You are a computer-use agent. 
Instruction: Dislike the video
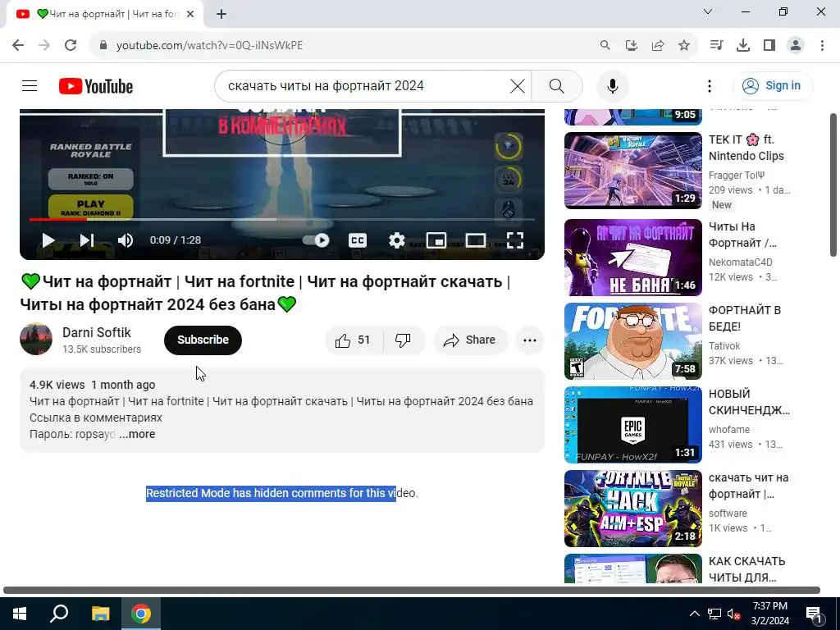(x=403, y=340)
